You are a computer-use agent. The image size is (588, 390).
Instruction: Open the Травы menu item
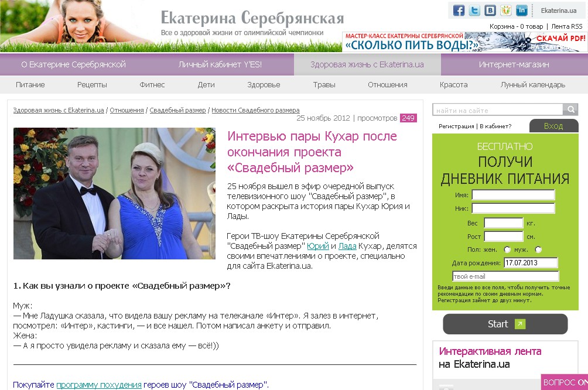click(x=324, y=85)
